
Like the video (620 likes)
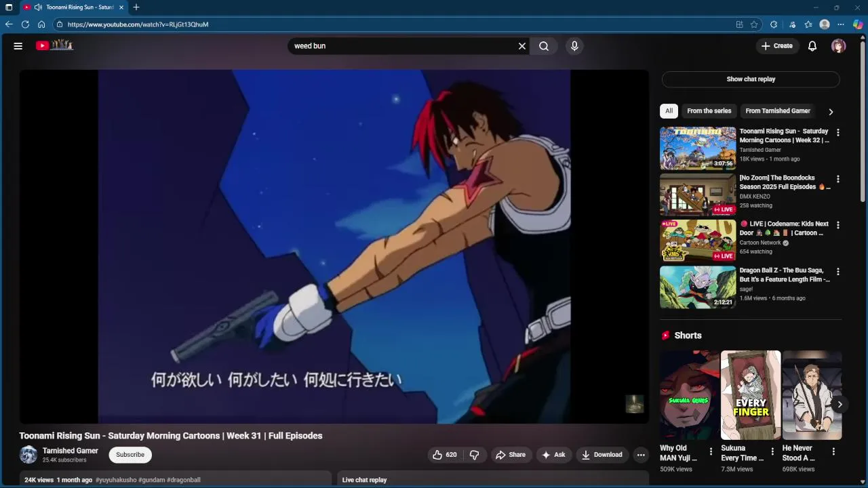(x=445, y=455)
